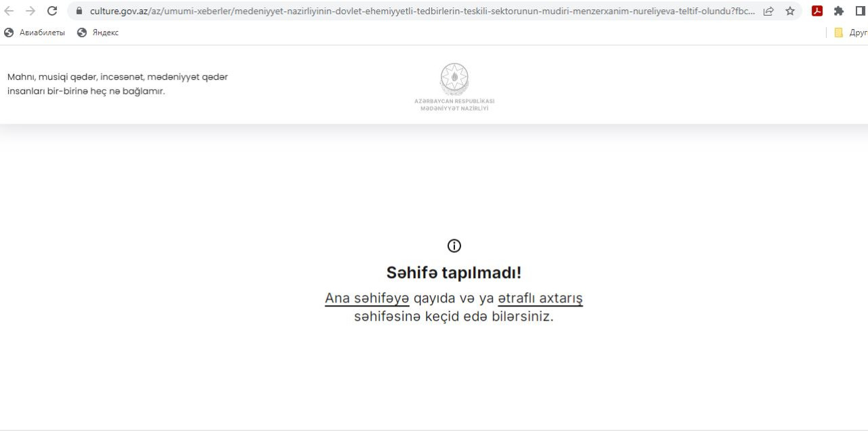The image size is (868, 432).
Task: Expand the other bookmarks folder
Action: click(850, 33)
